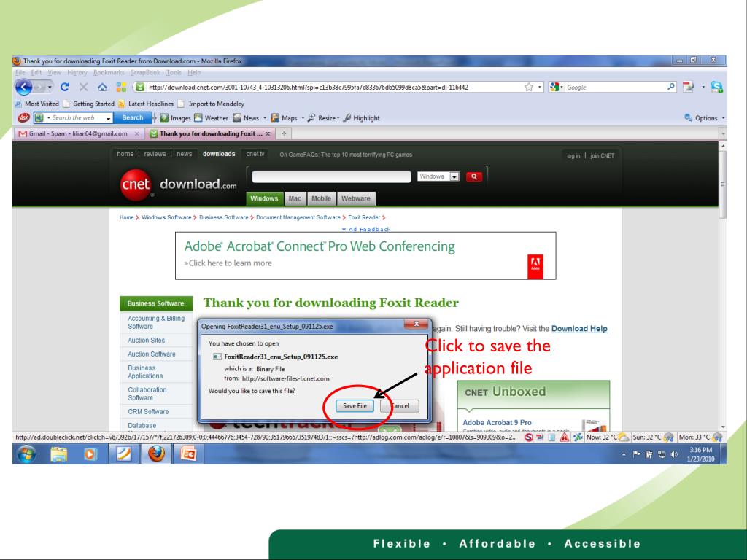
Task: Open the back history dropdown arrow
Action: coord(50,87)
